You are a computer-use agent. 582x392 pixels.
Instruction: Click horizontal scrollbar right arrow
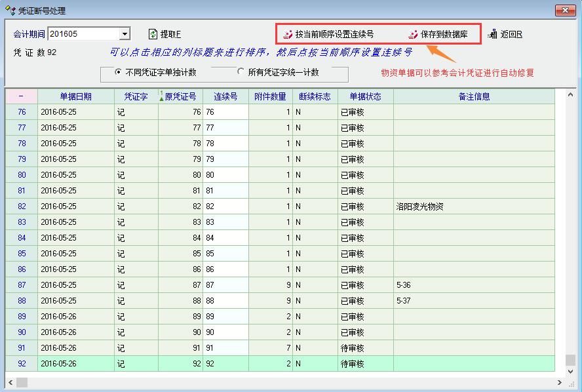click(x=559, y=382)
